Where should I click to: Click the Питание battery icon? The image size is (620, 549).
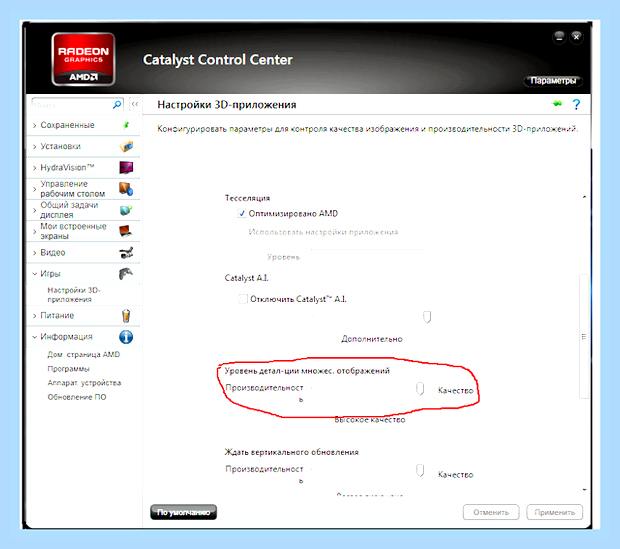click(x=126, y=316)
